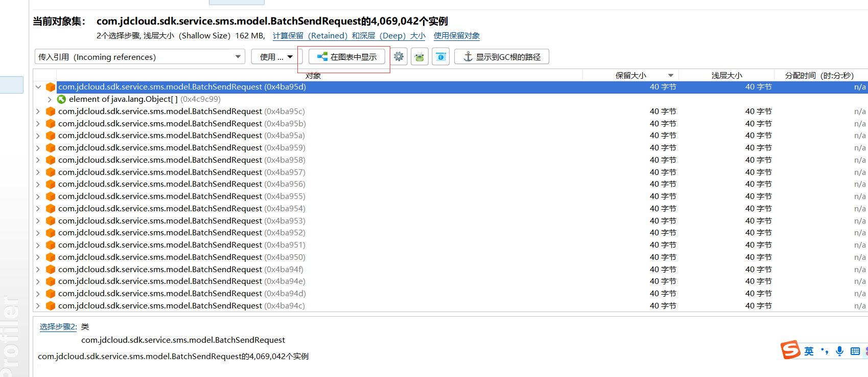Select element of java.lang.Object[] (0x4c9c99) text
The height and width of the screenshot is (377, 868).
point(145,99)
